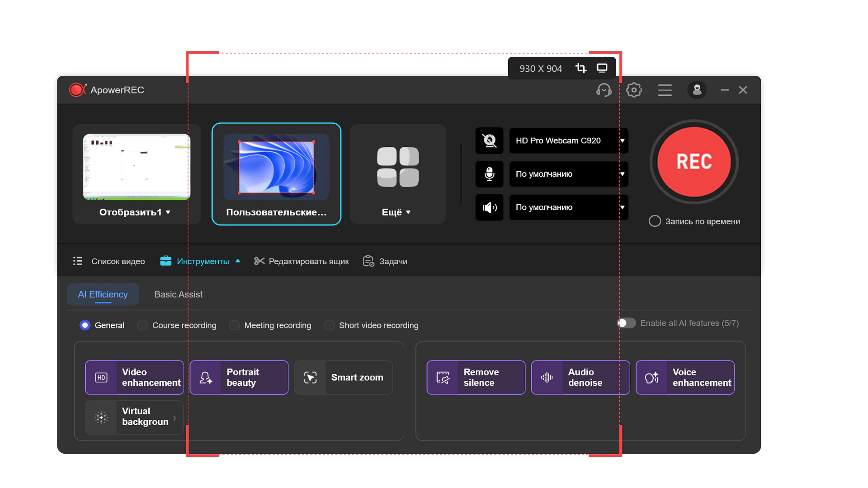Toggle Portrait beauty feature text
Image resolution: width=868 pixels, height=488 pixels.
pos(243,377)
